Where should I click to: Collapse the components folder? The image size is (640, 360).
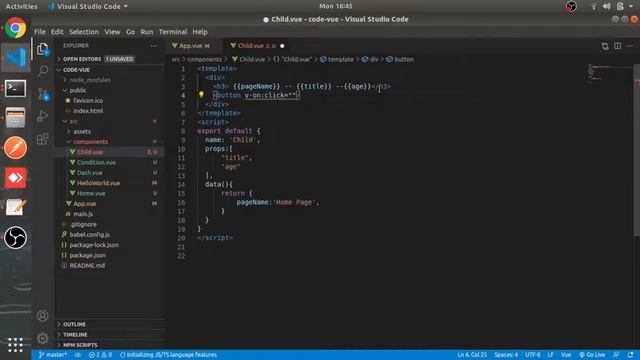(91, 142)
